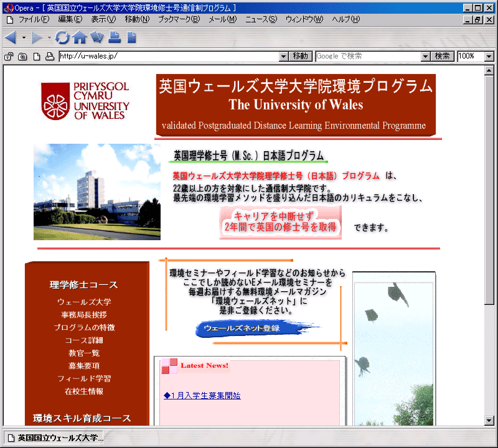Click the 検索 search button
This screenshot has height=448, width=498.
click(x=442, y=57)
